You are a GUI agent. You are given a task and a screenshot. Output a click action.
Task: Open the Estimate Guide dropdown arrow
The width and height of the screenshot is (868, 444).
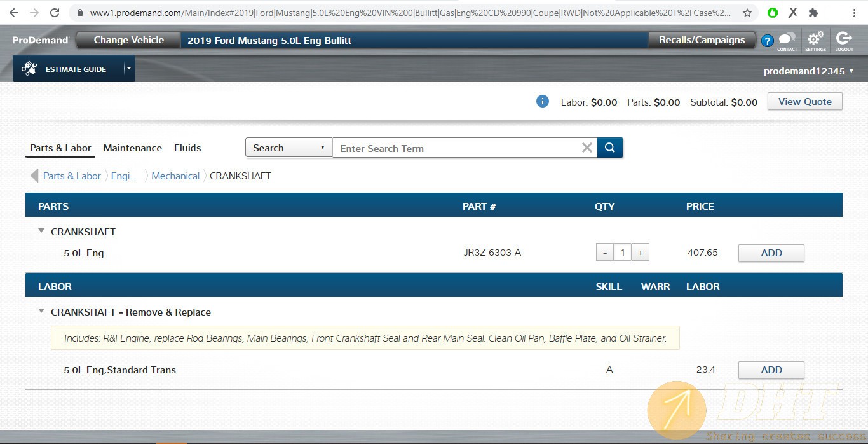(x=128, y=68)
